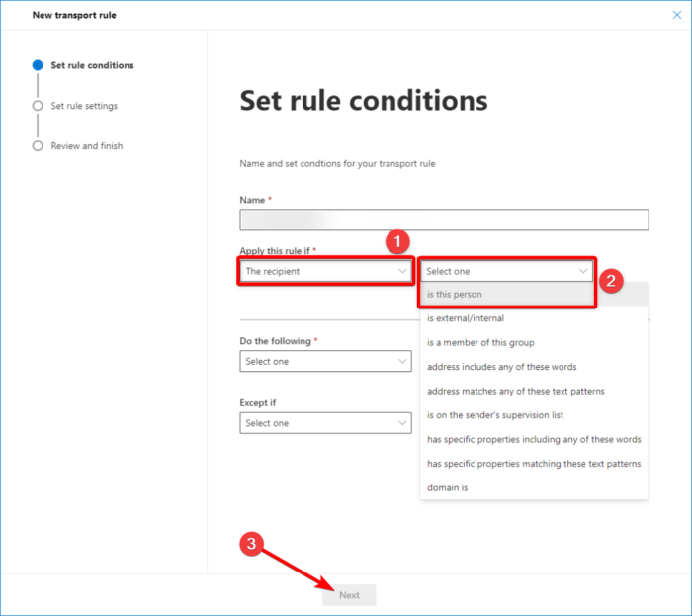Click the Review and finish step circle
Image resolution: width=692 pixels, height=616 pixels.
point(38,146)
